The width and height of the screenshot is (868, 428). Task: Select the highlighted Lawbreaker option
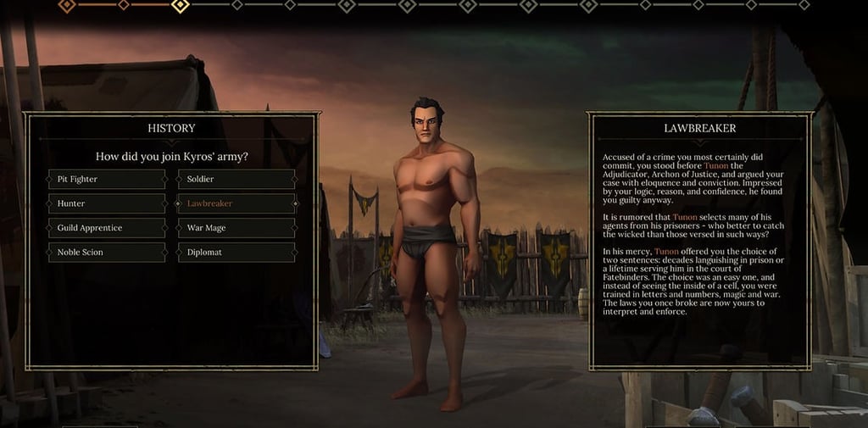[x=236, y=203]
